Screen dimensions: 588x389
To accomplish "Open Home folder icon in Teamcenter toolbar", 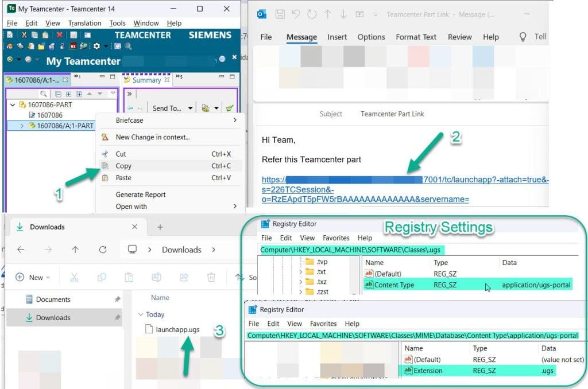I will (x=9, y=46).
